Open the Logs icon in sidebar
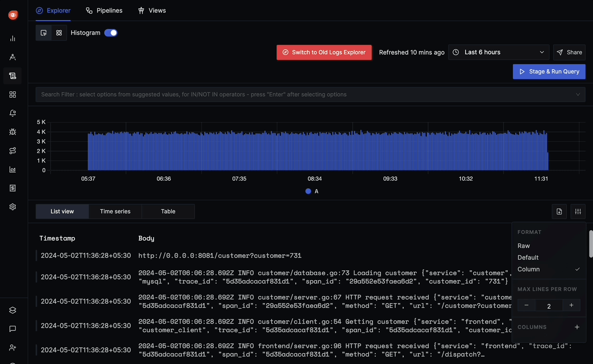The height and width of the screenshot is (364, 593). click(x=13, y=76)
